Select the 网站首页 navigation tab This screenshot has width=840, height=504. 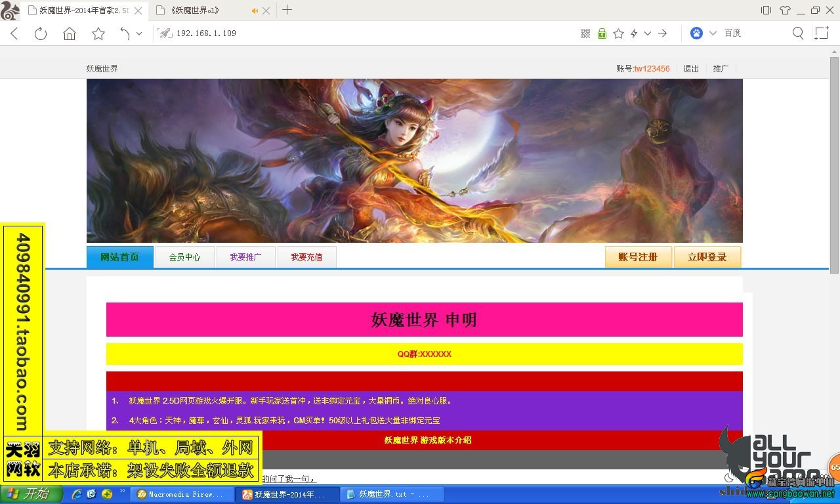point(120,257)
